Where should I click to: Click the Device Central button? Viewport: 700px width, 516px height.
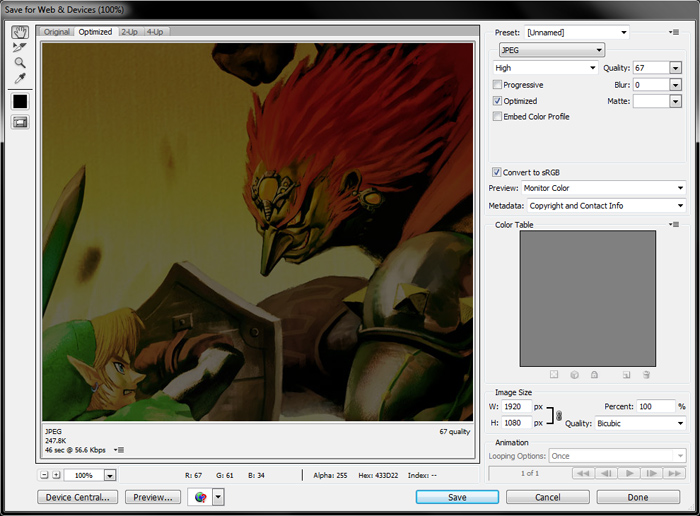tap(78, 497)
